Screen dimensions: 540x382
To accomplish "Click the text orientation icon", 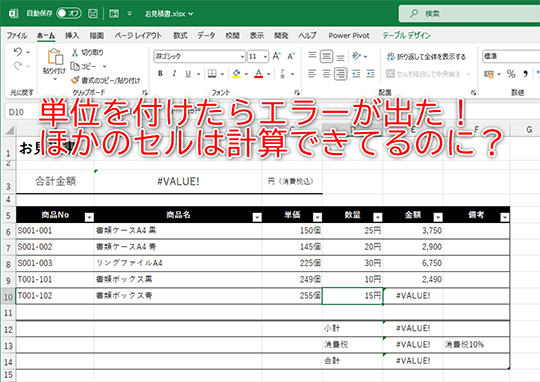I will (x=356, y=56).
